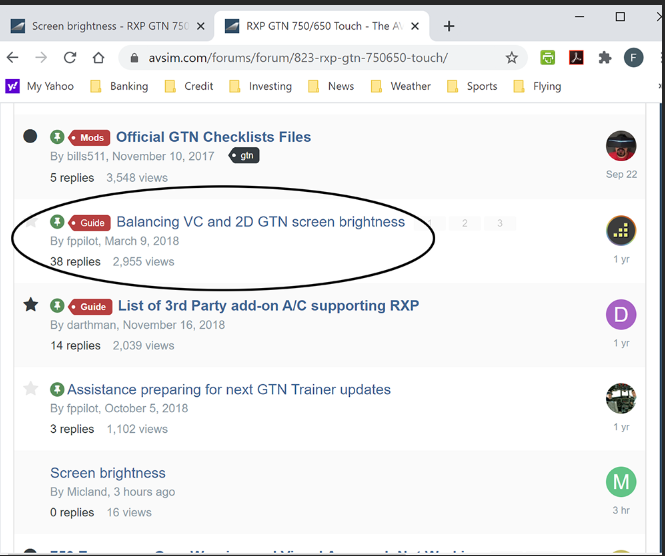View last poster avatar for Balancing VC topic
The width and height of the screenshot is (665, 556).
point(621,230)
